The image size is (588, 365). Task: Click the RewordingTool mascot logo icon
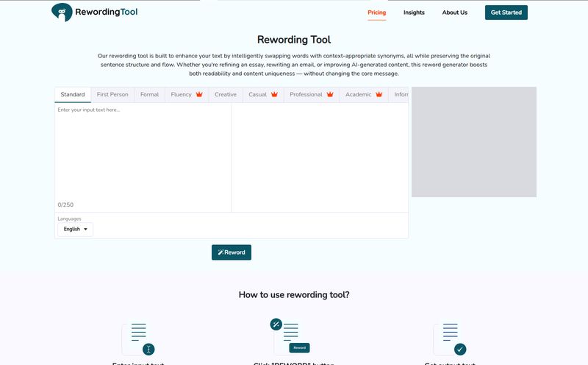62,13
